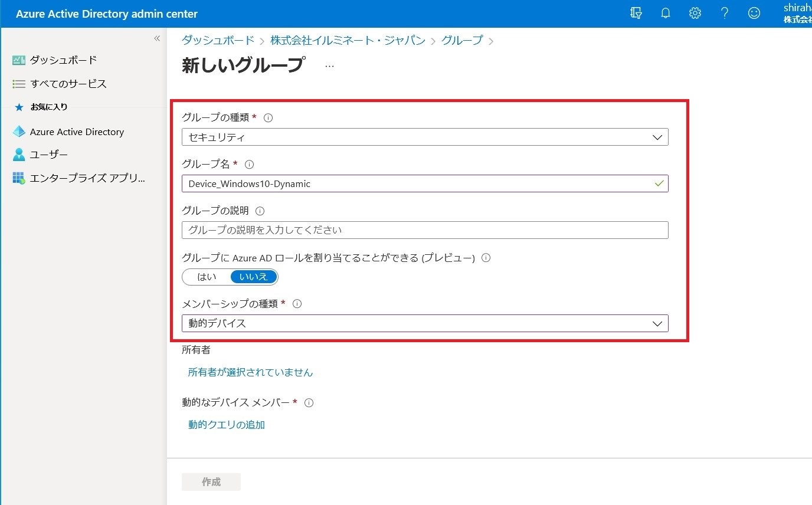Go to 株式会社イルミネート・ジャパン breadcrumb
Viewport: 812px width, 505px height.
(348, 40)
